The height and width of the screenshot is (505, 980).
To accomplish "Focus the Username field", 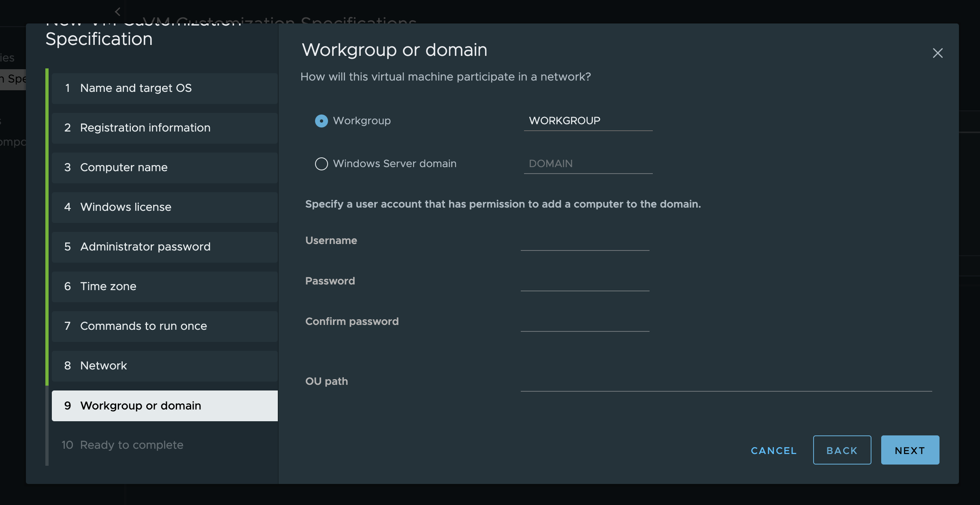I will (585, 241).
